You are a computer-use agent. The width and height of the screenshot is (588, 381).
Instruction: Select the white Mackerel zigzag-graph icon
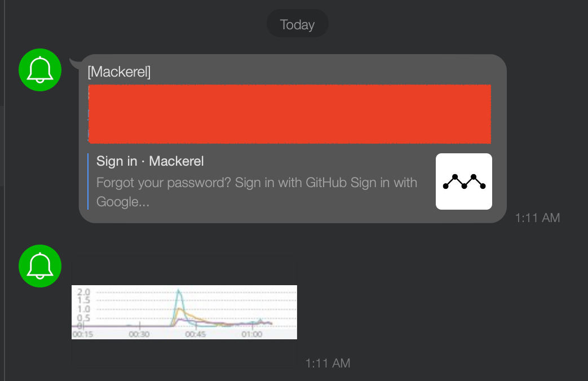(463, 181)
